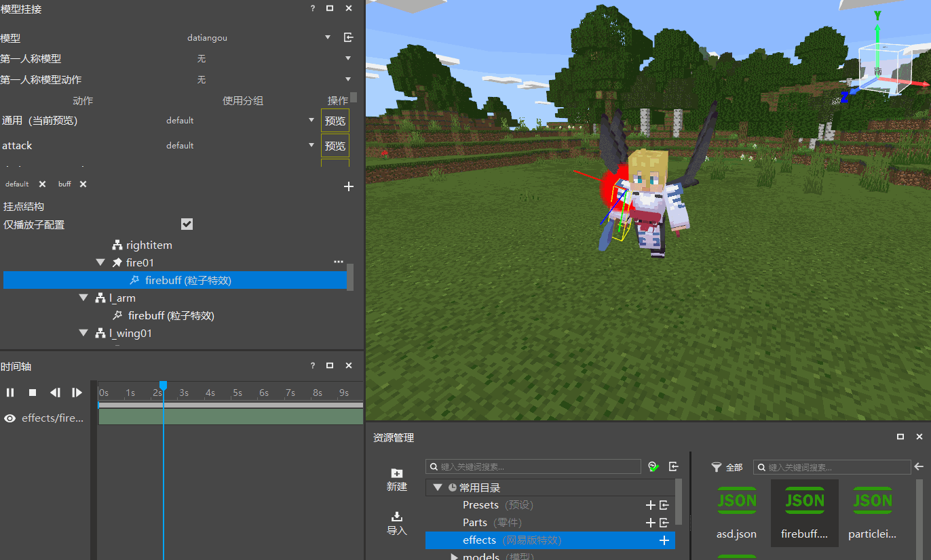Click the timeline playhead marker
The height and width of the screenshot is (560, 931).
[163, 385]
